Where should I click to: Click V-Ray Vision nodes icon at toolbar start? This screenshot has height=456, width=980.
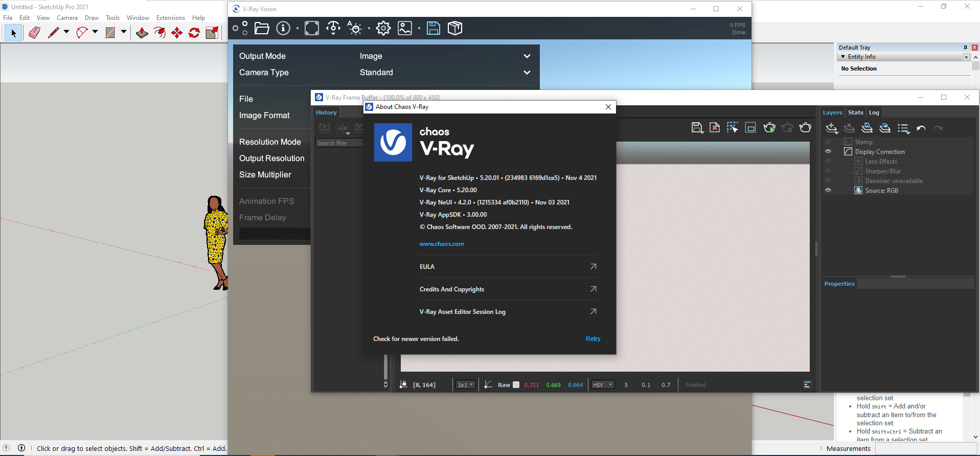pyautogui.click(x=240, y=28)
